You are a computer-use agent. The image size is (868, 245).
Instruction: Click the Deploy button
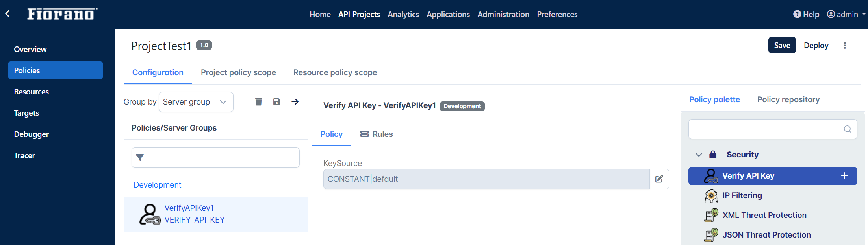tap(816, 45)
